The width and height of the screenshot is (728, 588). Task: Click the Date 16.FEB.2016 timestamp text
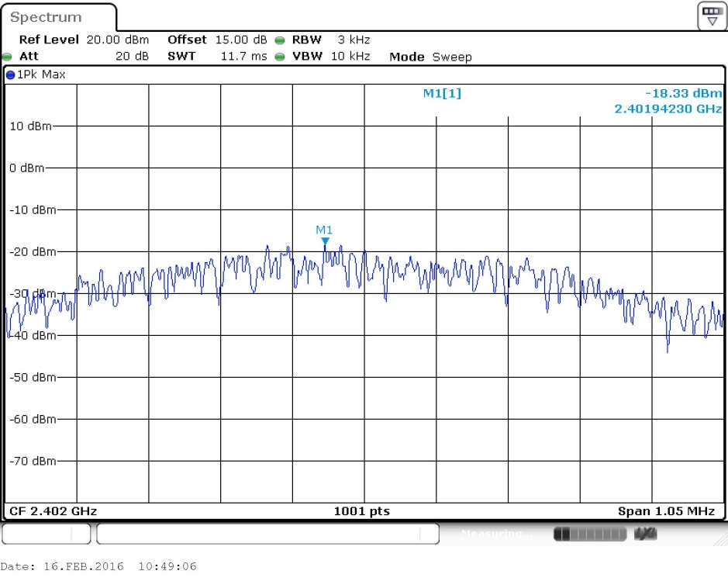[98, 566]
